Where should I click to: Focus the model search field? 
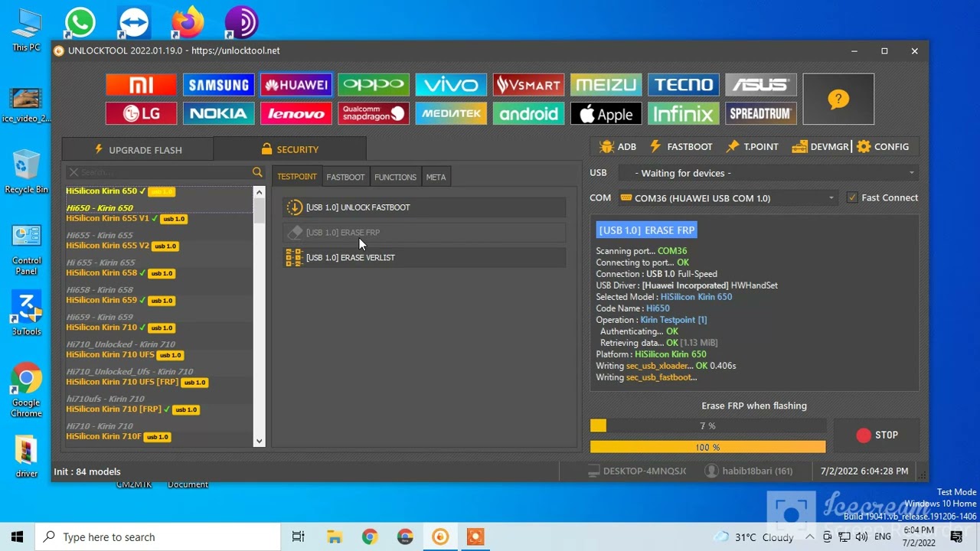(x=165, y=172)
